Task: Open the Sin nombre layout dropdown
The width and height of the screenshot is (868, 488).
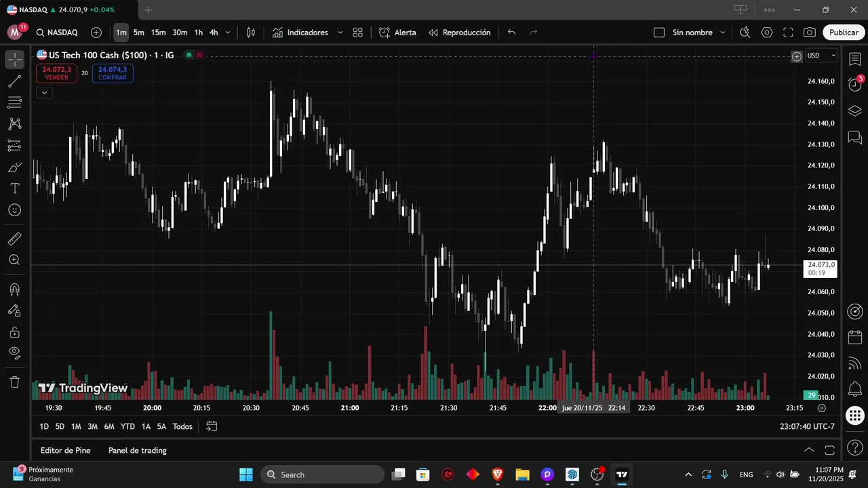Action: 698,33
